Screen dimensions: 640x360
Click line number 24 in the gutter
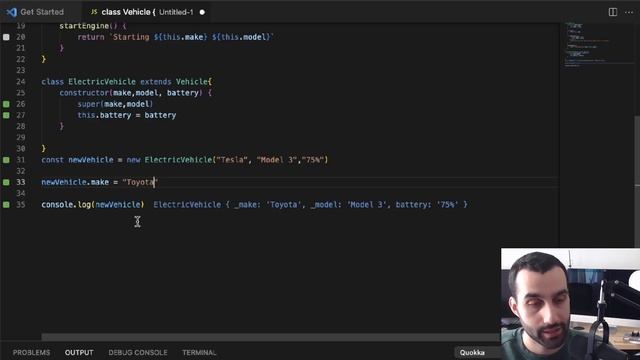coord(21,82)
